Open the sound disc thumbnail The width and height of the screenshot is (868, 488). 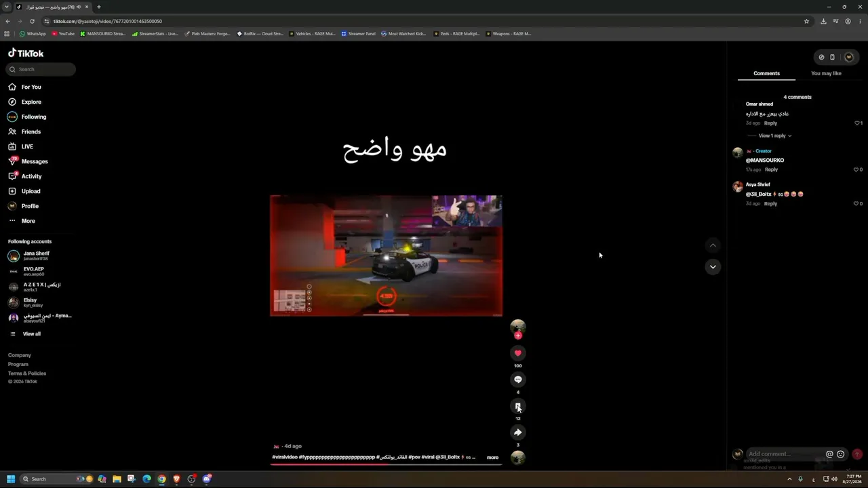(518, 458)
